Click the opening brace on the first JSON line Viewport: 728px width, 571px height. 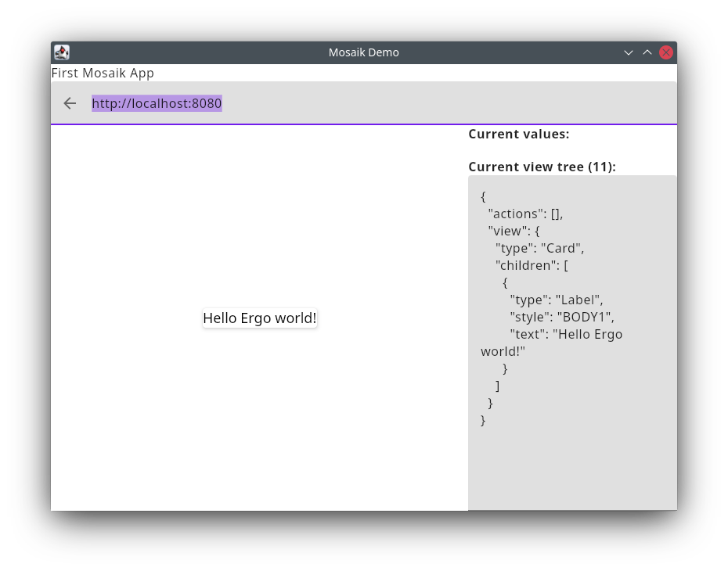[x=484, y=196]
